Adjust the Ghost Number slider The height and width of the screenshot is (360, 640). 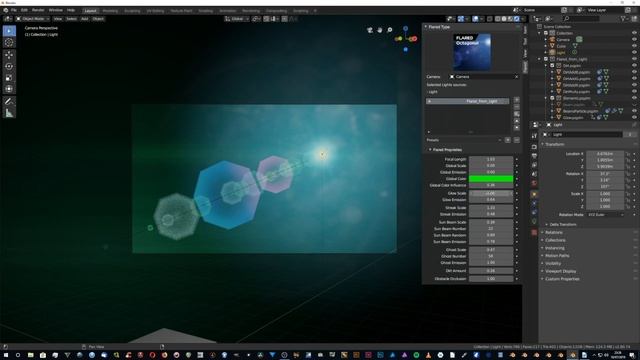click(491, 256)
